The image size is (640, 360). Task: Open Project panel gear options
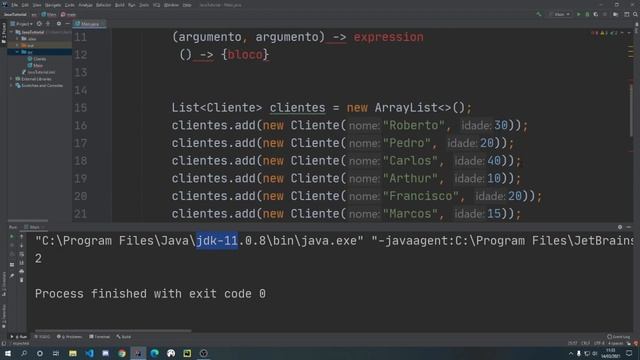click(x=59, y=24)
